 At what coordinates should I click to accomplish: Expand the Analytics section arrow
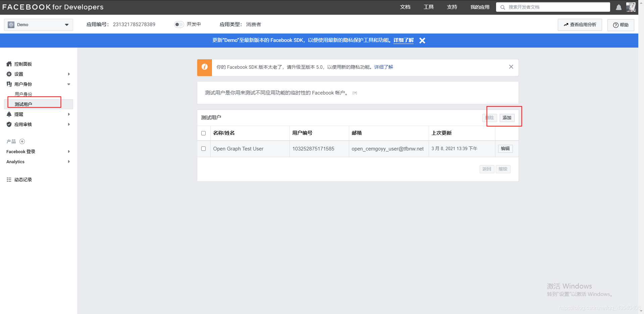[69, 162]
